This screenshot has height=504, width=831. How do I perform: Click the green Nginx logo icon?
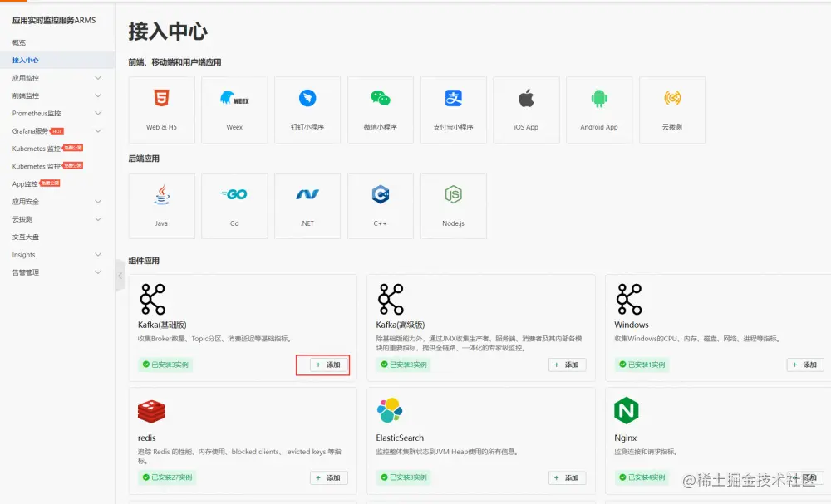[x=627, y=410]
